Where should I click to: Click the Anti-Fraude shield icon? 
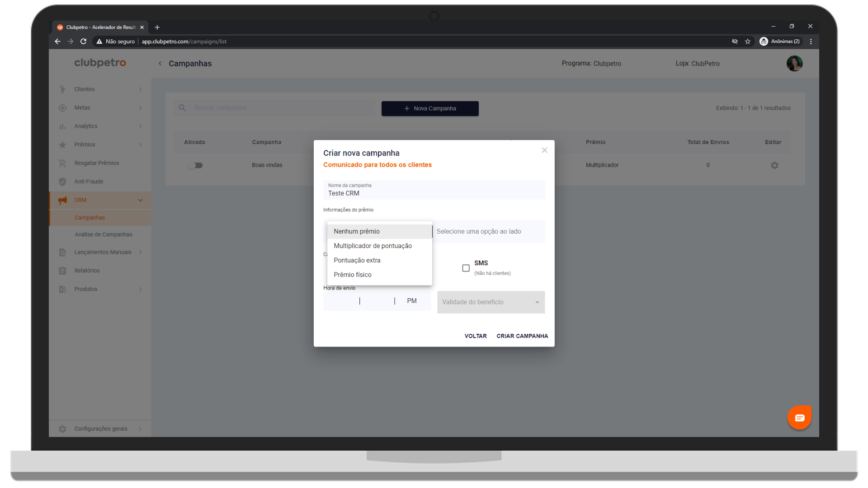coord(63,182)
